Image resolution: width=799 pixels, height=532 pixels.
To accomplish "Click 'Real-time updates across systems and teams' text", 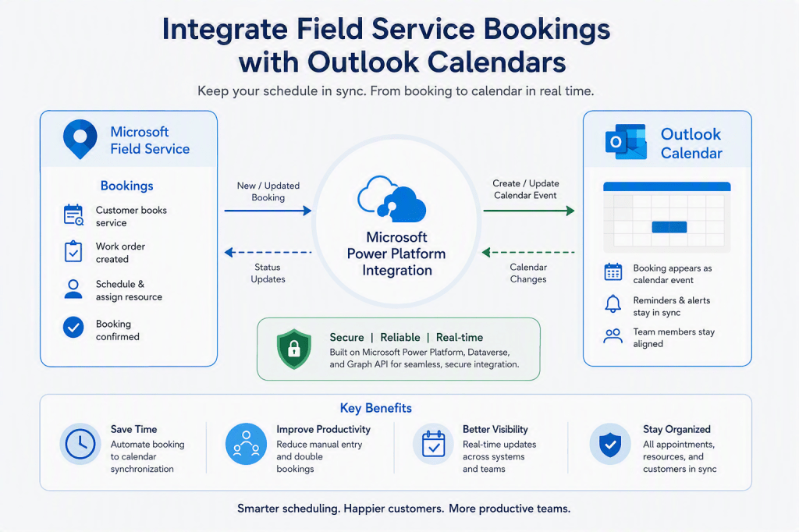I will [x=499, y=456].
